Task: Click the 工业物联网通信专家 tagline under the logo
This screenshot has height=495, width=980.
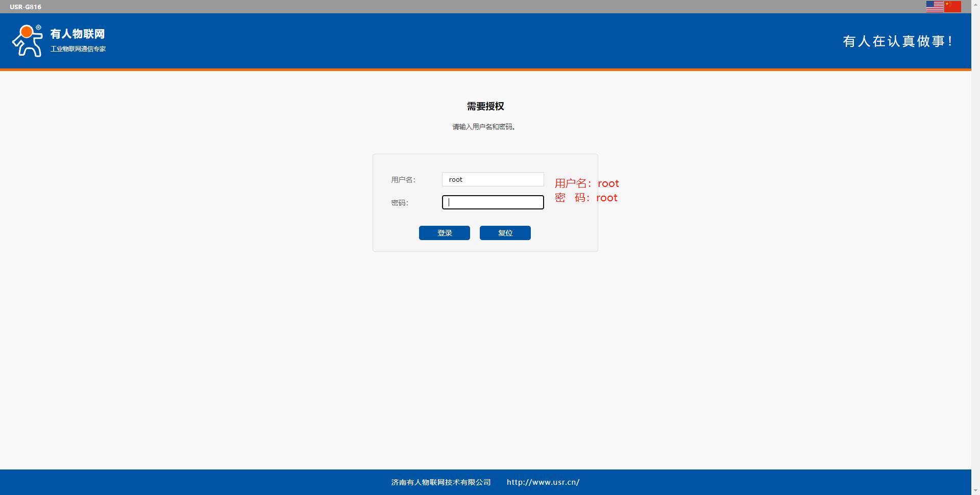Action: tap(78, 49)
